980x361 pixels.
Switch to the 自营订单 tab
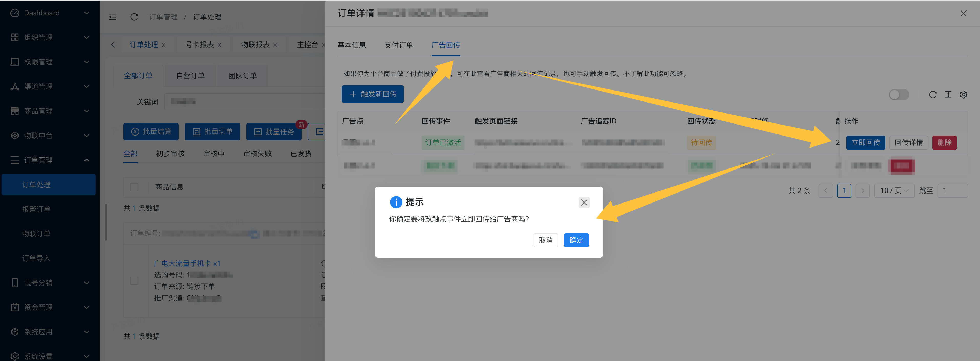click(x=190, y=76)
